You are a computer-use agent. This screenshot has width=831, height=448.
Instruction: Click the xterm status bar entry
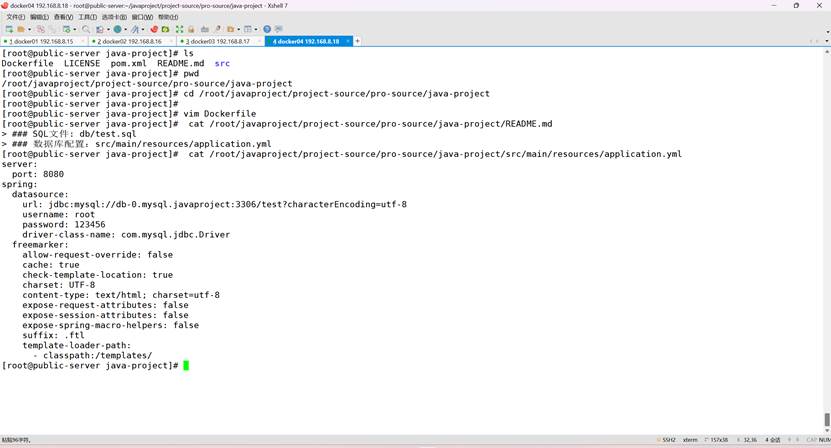(690, 440)
